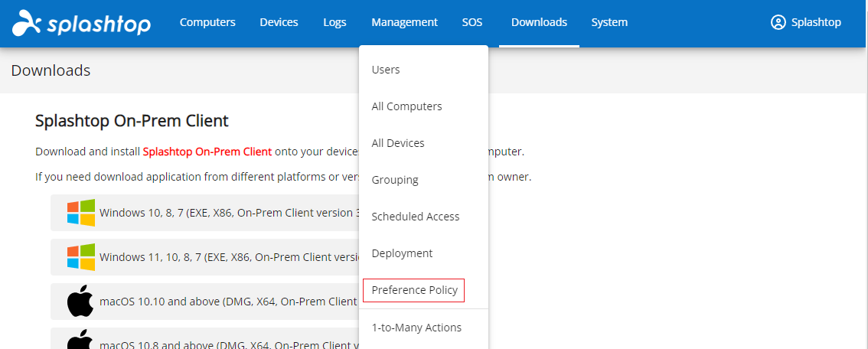Open the Devices tab
This screenshot has width=868, height=349.
tap(279, 23)
